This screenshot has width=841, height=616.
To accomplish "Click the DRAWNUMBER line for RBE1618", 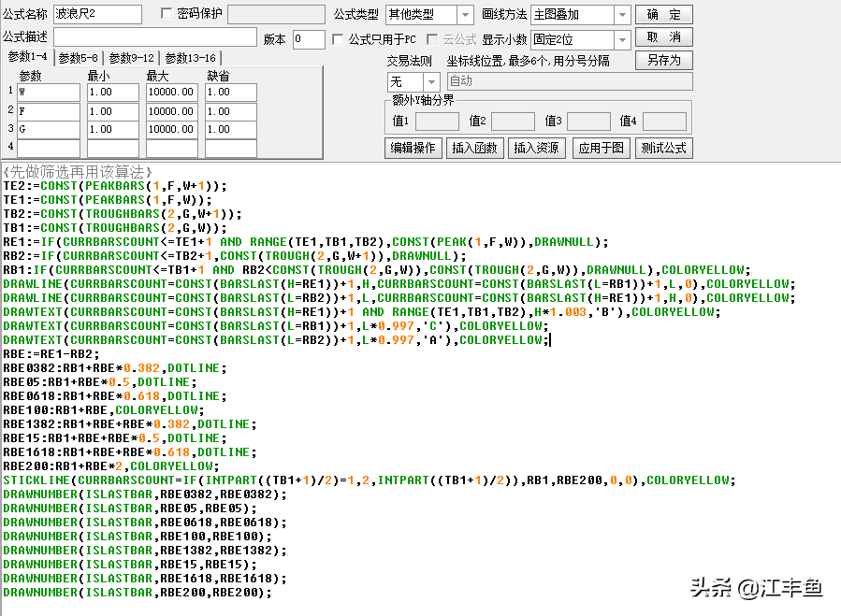I will click(x=145, y=579).
